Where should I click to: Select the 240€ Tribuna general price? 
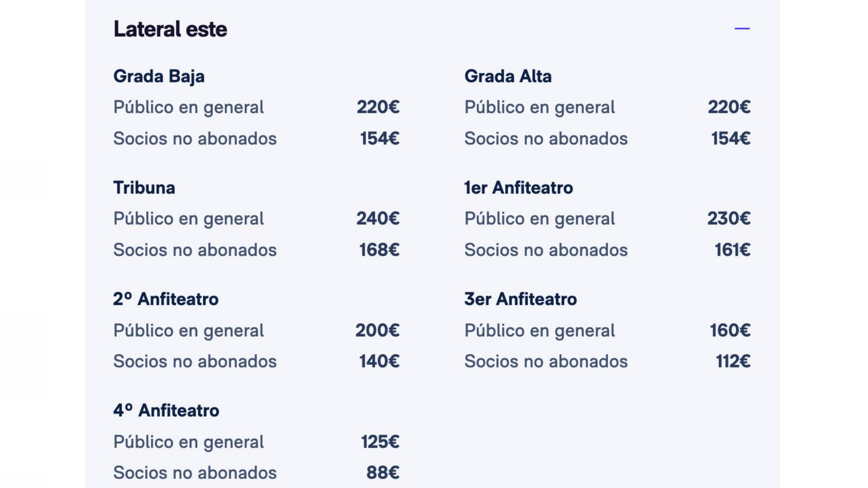pos(379,219)
